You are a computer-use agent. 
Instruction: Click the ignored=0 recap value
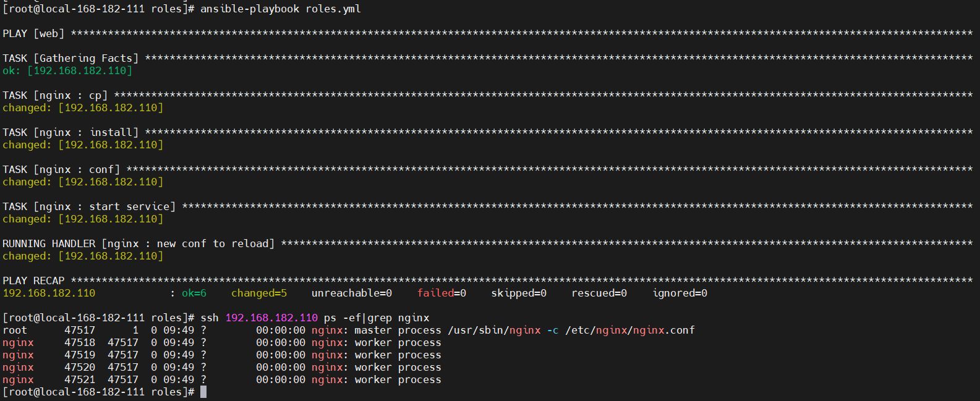[x=680, y=293]
